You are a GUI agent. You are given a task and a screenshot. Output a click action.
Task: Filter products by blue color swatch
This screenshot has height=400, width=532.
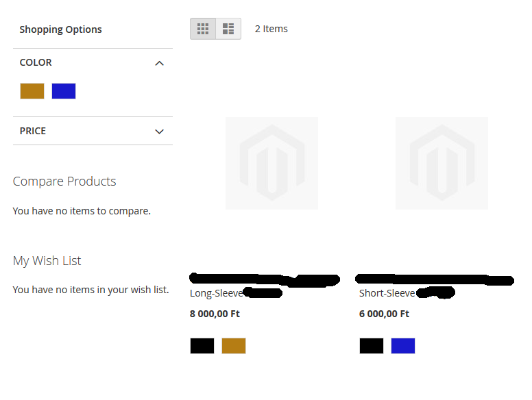64,91
